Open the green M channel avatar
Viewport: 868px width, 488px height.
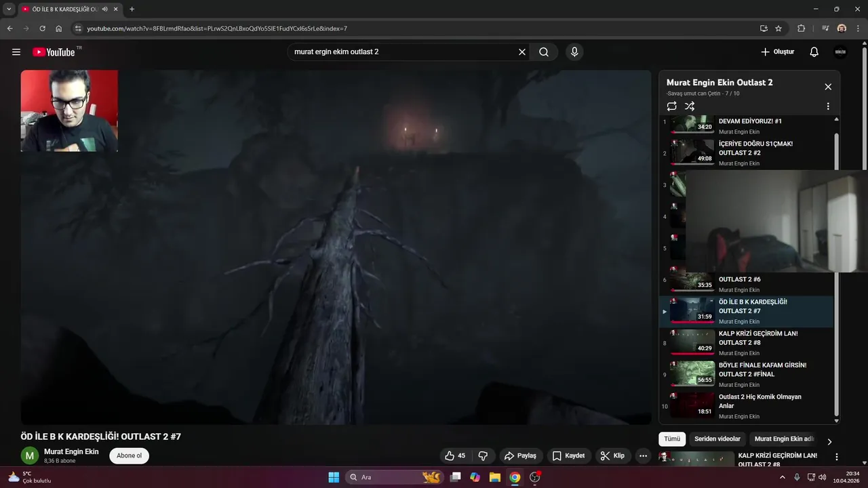tap(30, 455)
